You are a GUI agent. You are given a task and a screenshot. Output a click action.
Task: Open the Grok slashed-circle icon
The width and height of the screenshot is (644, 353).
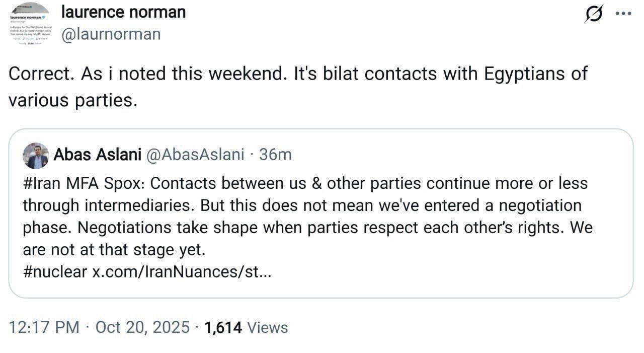[594, 15]
